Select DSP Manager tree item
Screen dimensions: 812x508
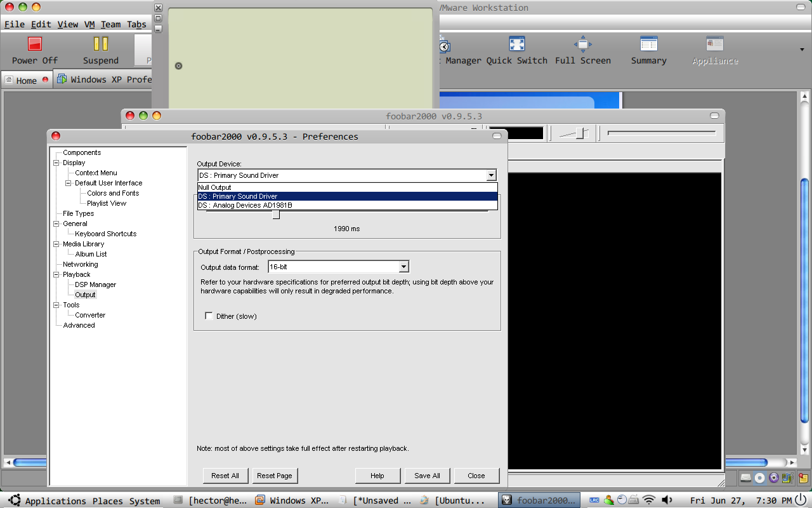coord(96,284)
